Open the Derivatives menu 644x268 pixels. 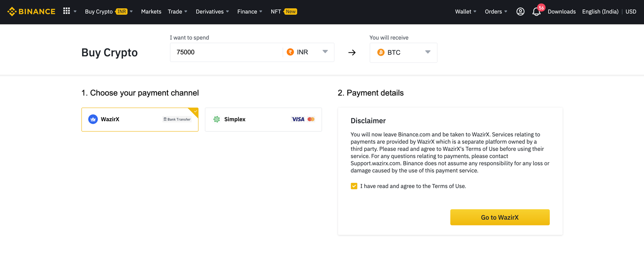212,12
